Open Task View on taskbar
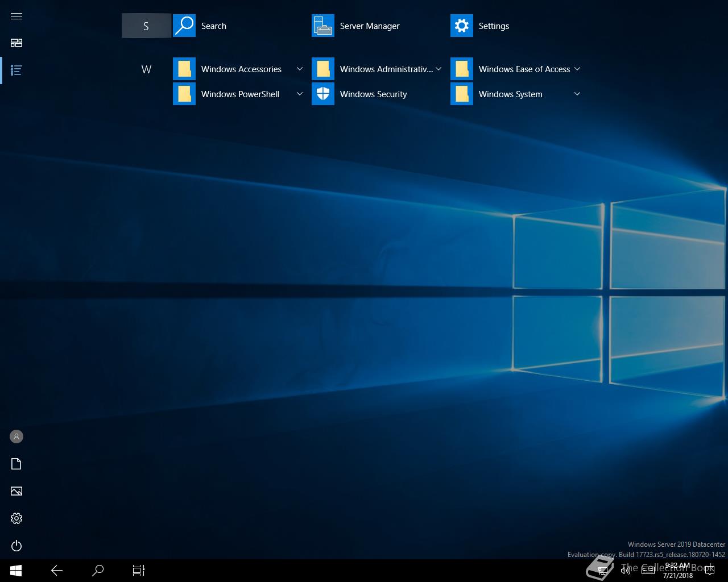Screen dimensions: 728x582 point(139,570)
